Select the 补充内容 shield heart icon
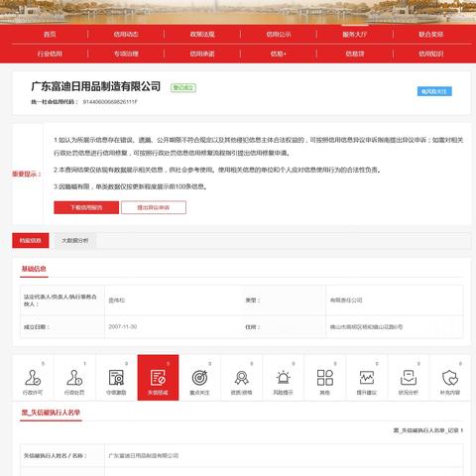The height and width of the screenshot is (476, 476). (x=450, y=378)
